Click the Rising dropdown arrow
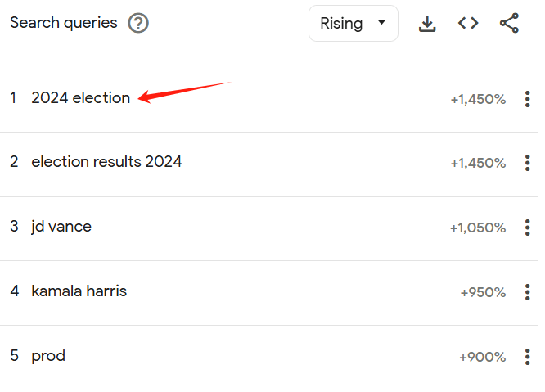The image size is (545, 392). [x=381, y=22]
